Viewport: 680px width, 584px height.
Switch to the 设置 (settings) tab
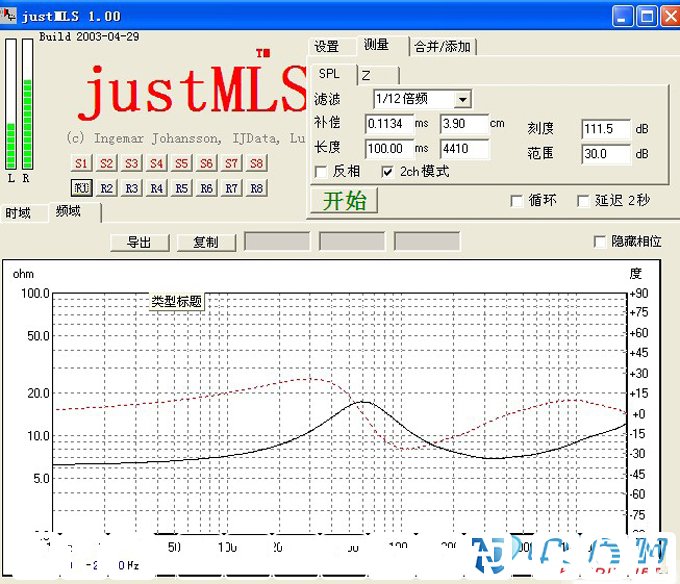(x=327, y=47)
